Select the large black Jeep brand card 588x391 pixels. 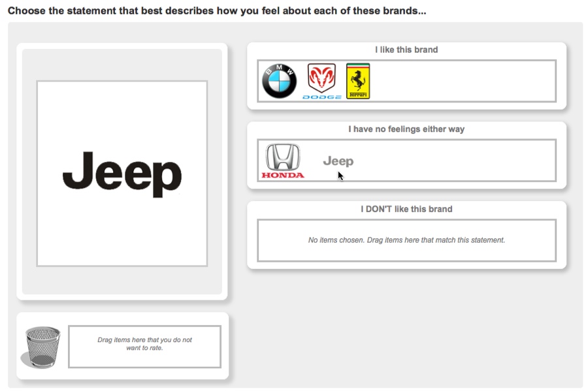[122, 174]
